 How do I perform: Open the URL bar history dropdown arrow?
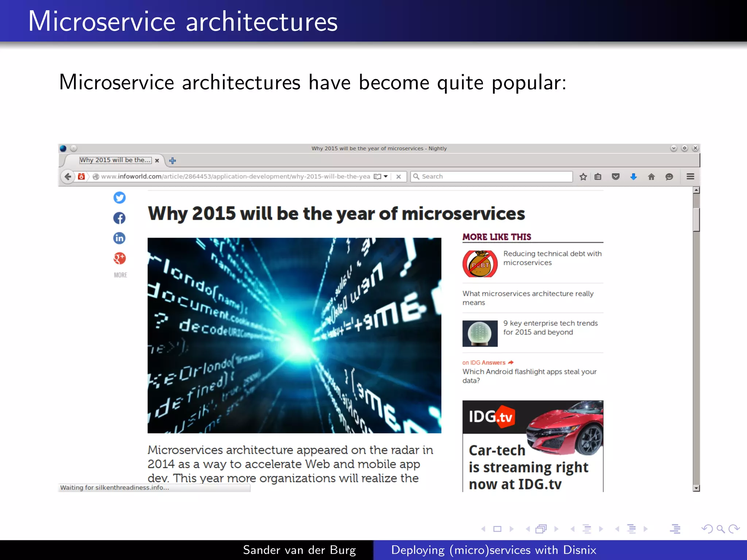pos(386,176)
